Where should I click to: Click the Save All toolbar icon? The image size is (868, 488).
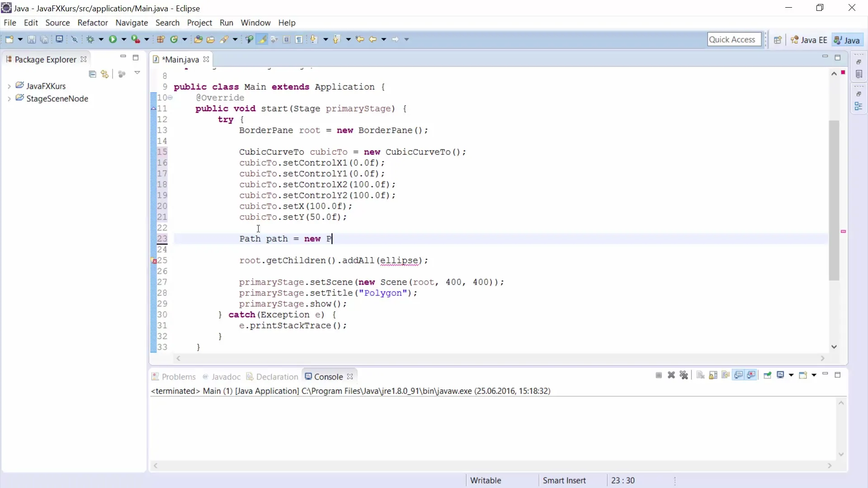44,39
